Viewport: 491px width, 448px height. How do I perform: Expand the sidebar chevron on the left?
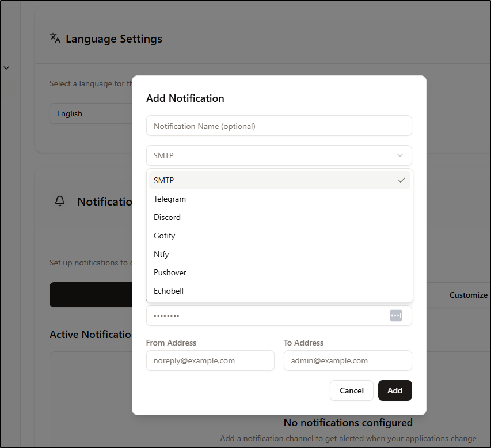click(x=6, y=68)
